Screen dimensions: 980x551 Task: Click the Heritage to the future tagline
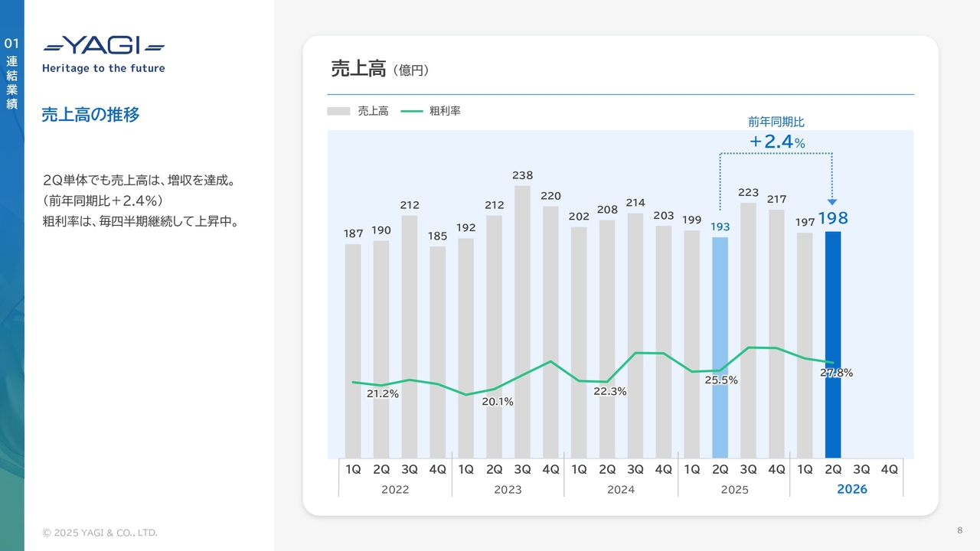click(103, 68)
